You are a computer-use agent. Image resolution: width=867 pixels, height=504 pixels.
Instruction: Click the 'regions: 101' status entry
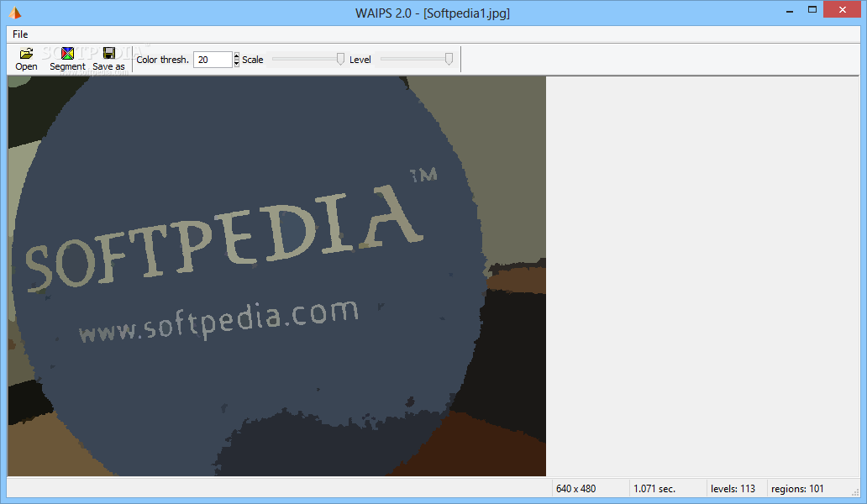click(797, 489)
